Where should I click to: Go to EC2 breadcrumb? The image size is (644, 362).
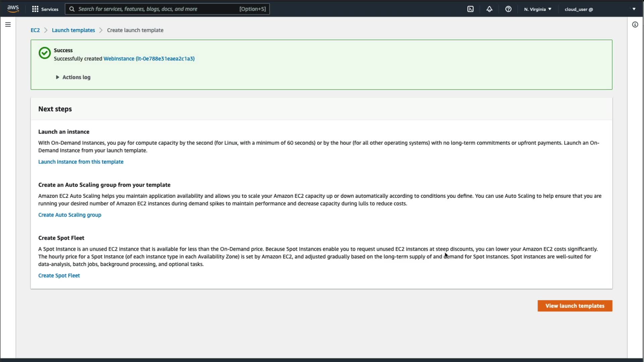pyautogui.click(x=35, y=30)
